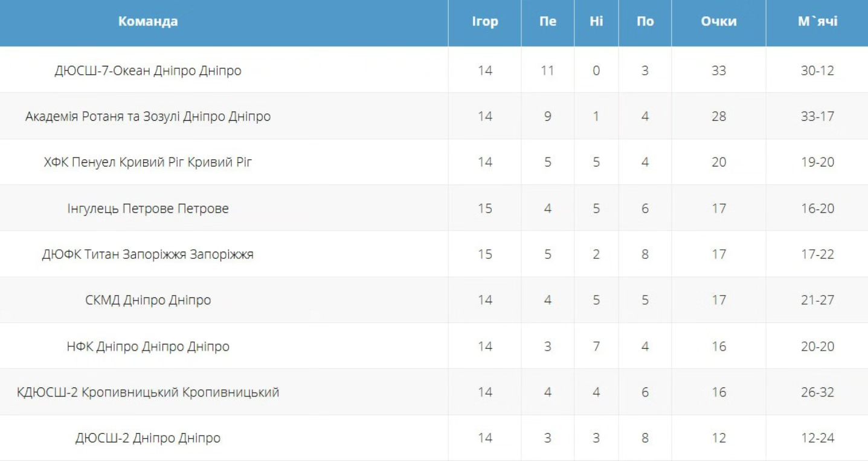Click the Команда column header
Viewport: 868px width, 461px height.
(x=148, y=22)
